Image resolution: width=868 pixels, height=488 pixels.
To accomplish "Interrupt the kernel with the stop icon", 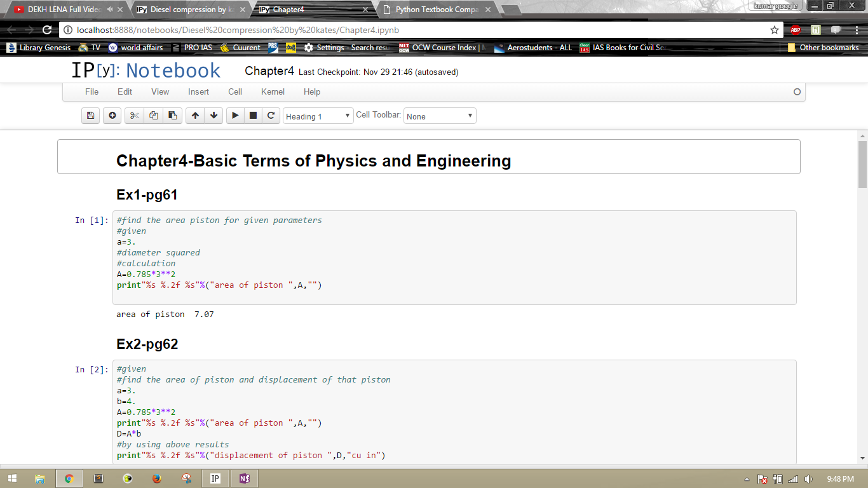I will coord(253,116).
